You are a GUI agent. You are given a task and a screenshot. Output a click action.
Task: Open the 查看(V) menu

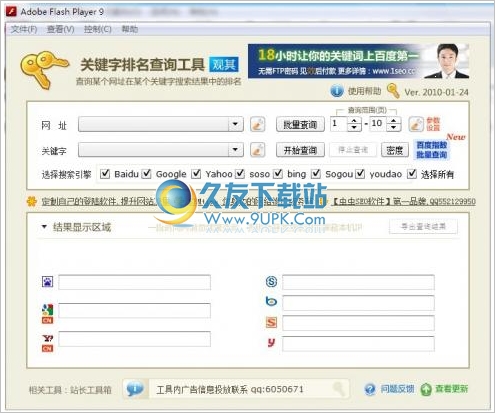[60, 29]
